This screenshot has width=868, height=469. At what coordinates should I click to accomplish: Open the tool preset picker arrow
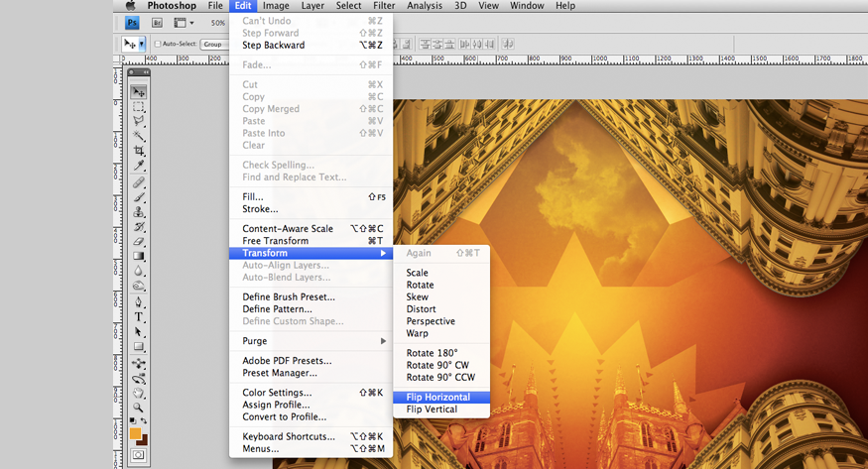click(x=142, y=44)
